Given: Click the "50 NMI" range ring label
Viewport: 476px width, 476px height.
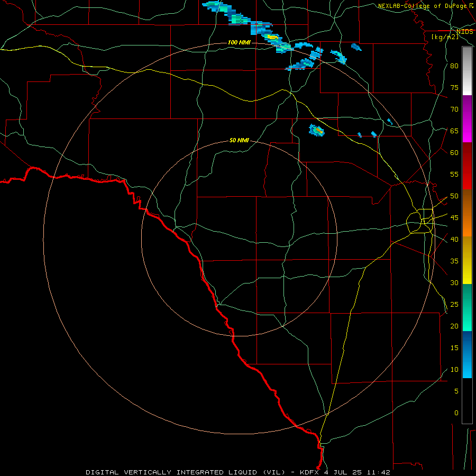Looking at the screenshot, I should coord(239,140).
